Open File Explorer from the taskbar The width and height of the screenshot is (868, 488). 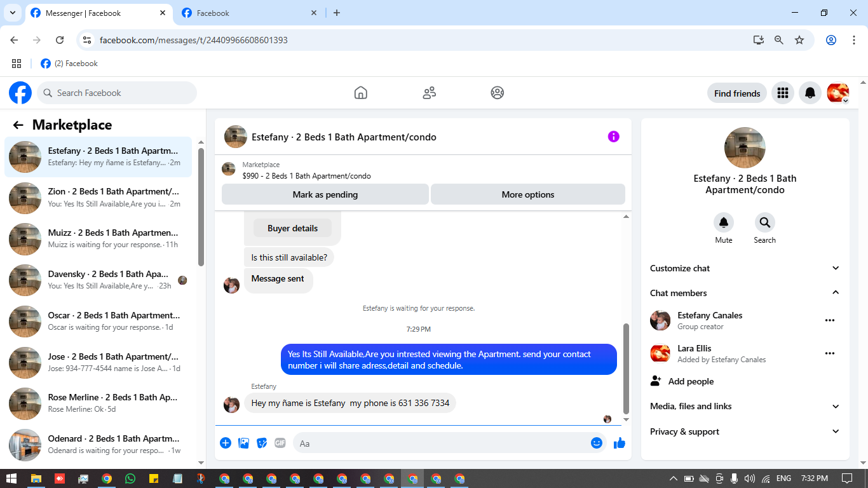point(36,478)
